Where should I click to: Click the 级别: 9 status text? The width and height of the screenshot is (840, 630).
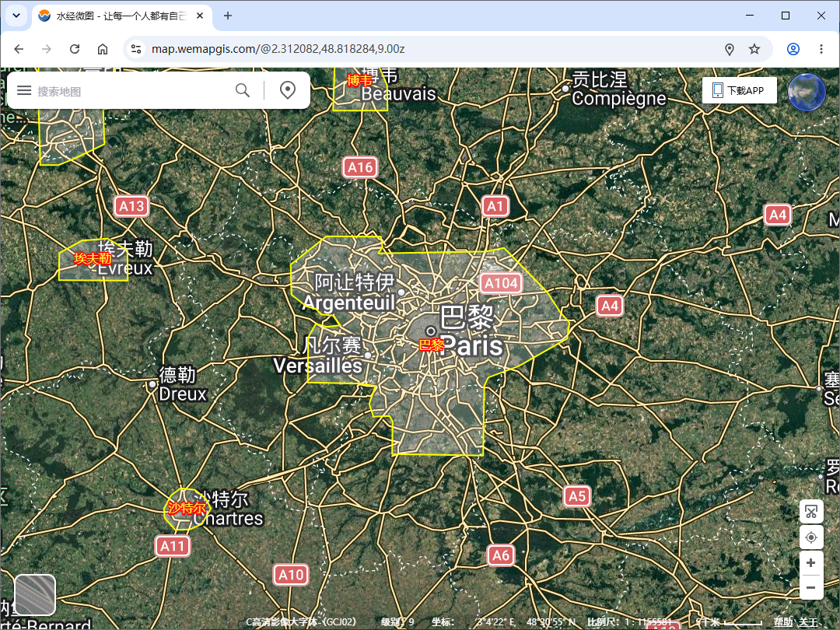point(397,622)
